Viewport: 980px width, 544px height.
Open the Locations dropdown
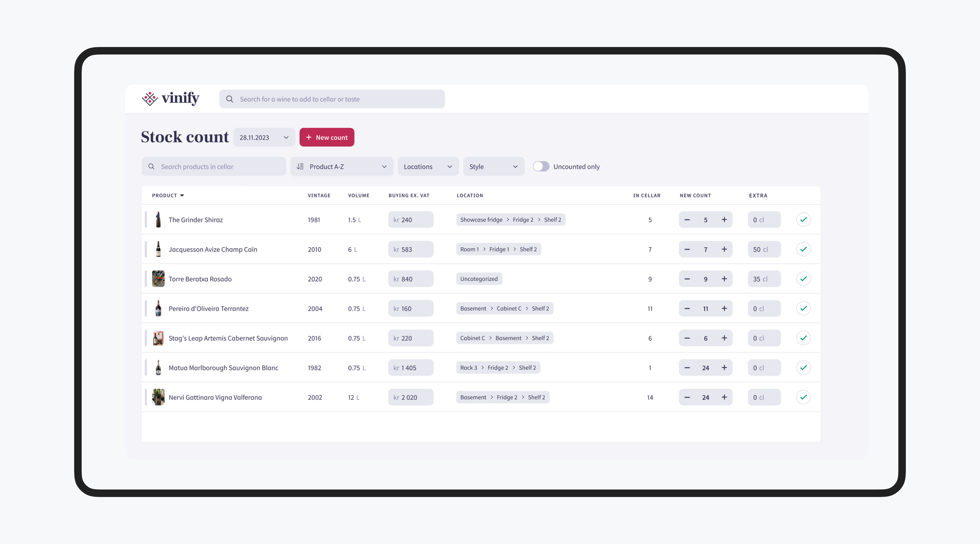pos(428,166)
